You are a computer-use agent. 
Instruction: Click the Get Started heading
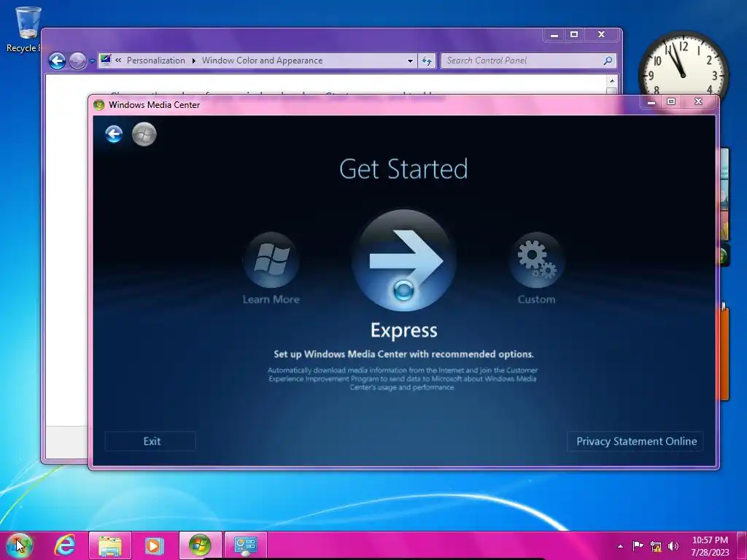point(403,169)
